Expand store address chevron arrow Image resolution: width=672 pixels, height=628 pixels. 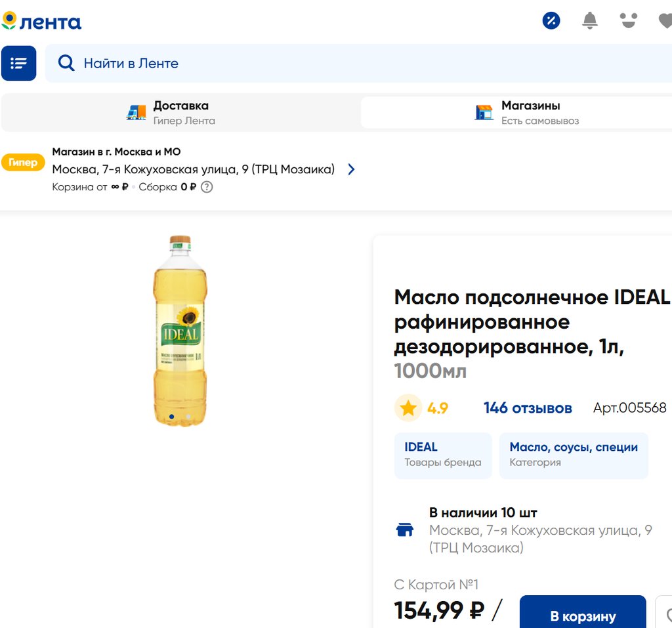[x=352, y=169]
